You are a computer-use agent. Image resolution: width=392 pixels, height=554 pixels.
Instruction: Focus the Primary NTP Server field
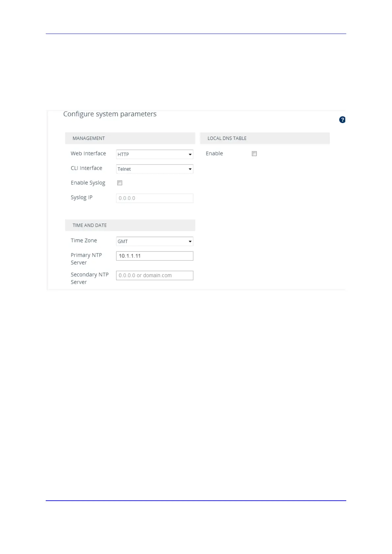tap(154, 256)
